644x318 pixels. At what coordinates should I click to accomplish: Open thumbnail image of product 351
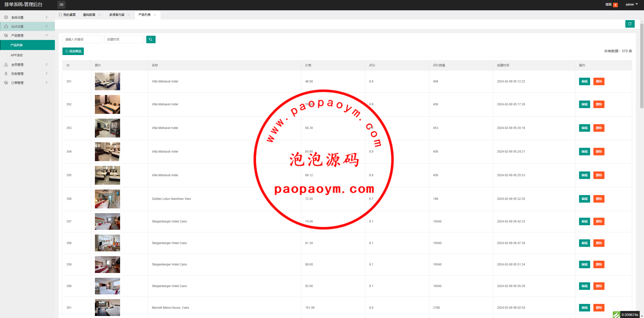coord(108,81)
